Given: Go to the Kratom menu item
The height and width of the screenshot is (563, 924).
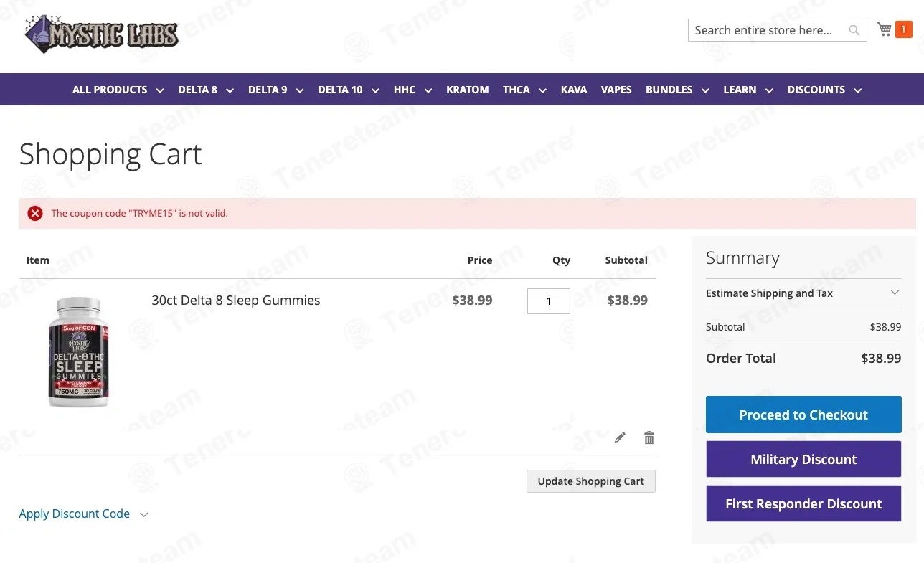Looking at the screenshot, I should click(x=467, y=90).
